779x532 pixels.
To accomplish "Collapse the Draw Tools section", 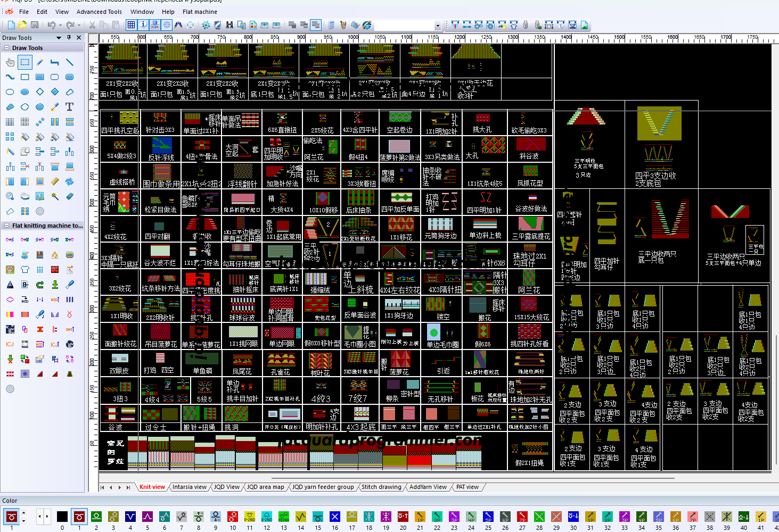I will pyautogui.click(x=6, y=48).
